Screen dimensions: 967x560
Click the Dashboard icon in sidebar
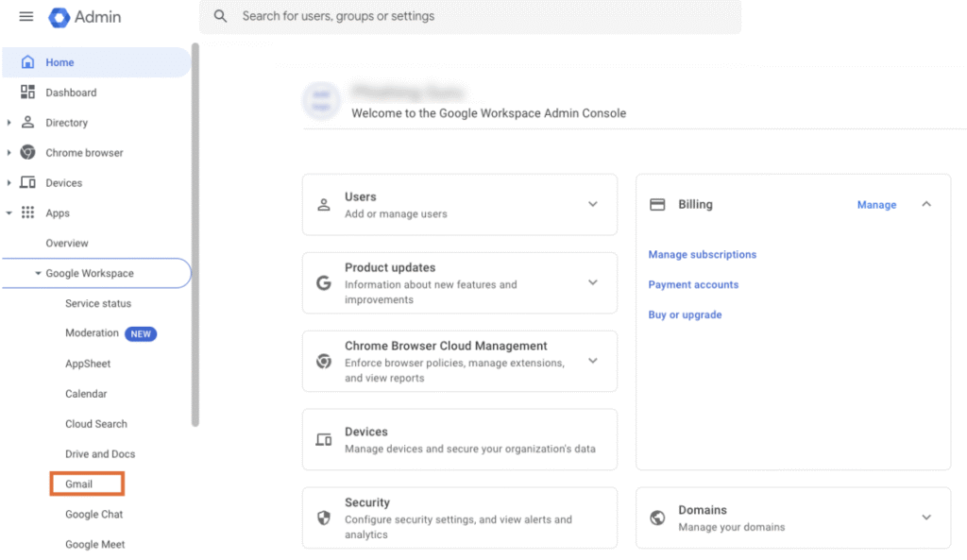coord(27,93)
